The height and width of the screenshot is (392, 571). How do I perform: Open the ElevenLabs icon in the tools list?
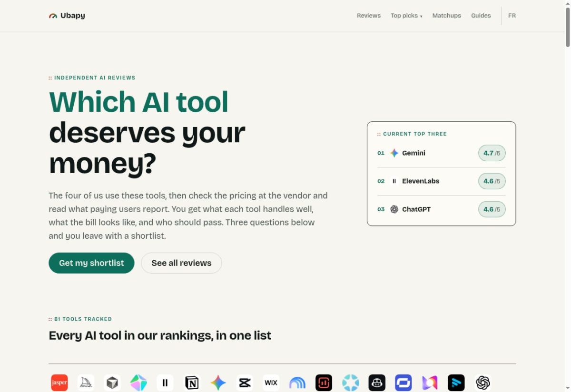tap(165, 382)
